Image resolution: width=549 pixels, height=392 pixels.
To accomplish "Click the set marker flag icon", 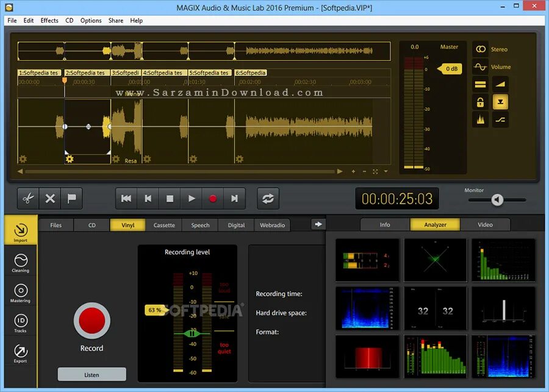I will click(71, 199).
